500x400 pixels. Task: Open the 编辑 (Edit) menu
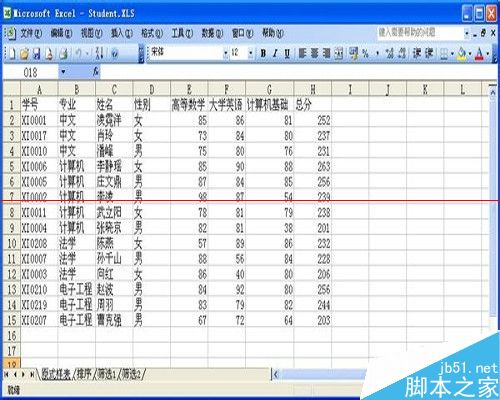pos(61,33)
